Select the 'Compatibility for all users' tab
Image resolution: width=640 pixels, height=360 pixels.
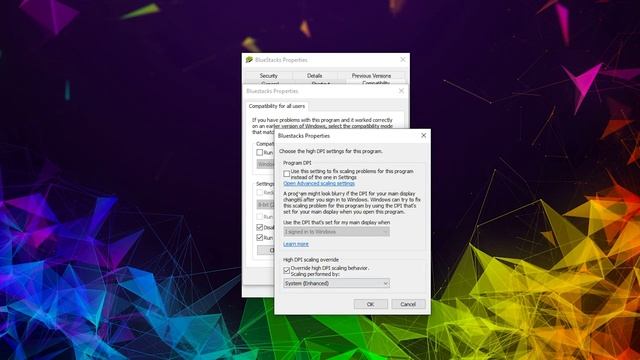[277, 106]
